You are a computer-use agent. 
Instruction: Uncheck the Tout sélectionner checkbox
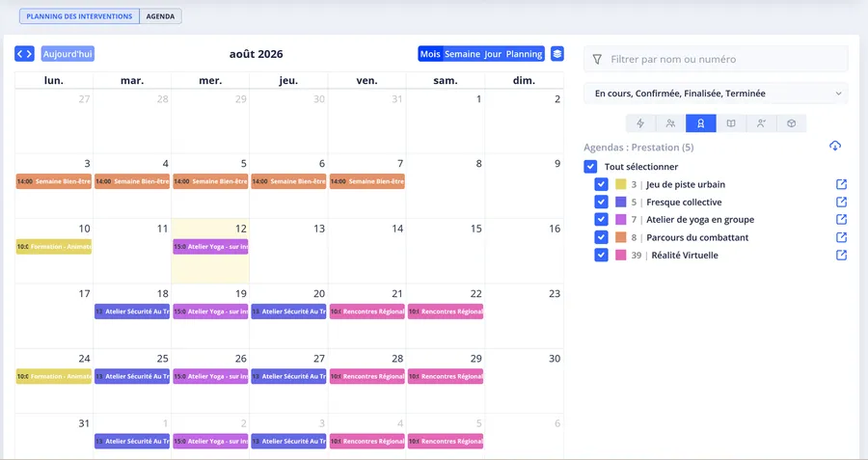point(590,167)
